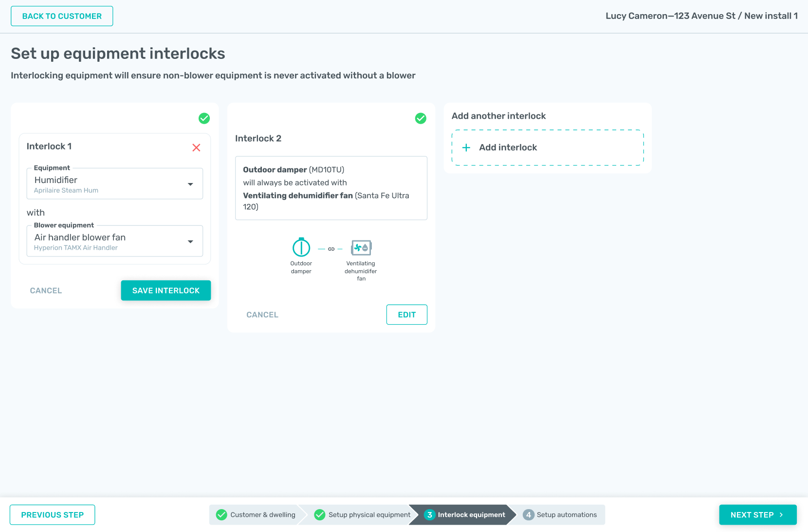
Task: Remove Interlock 1 with the red X
Action: [196, 147]
